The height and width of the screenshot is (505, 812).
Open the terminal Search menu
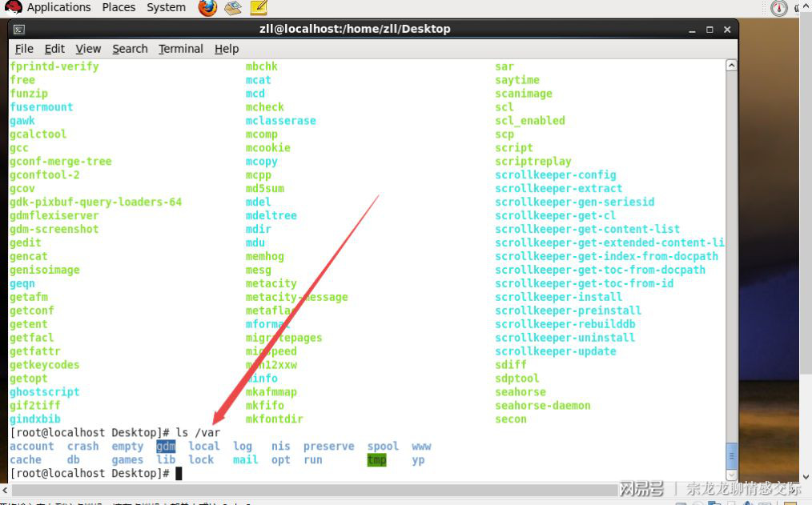(x=130, y=49)
